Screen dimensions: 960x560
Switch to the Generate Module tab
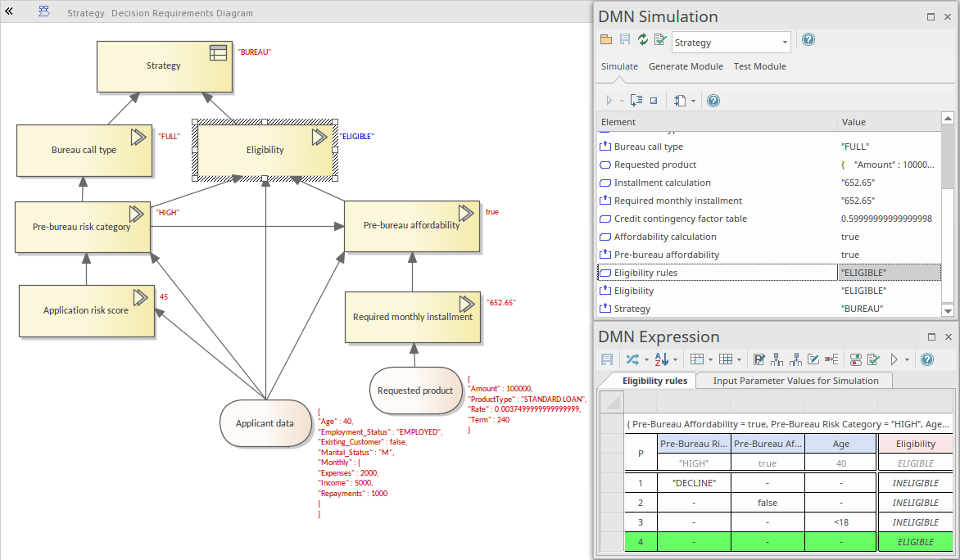pyautogui.click(x=686, y=66)
